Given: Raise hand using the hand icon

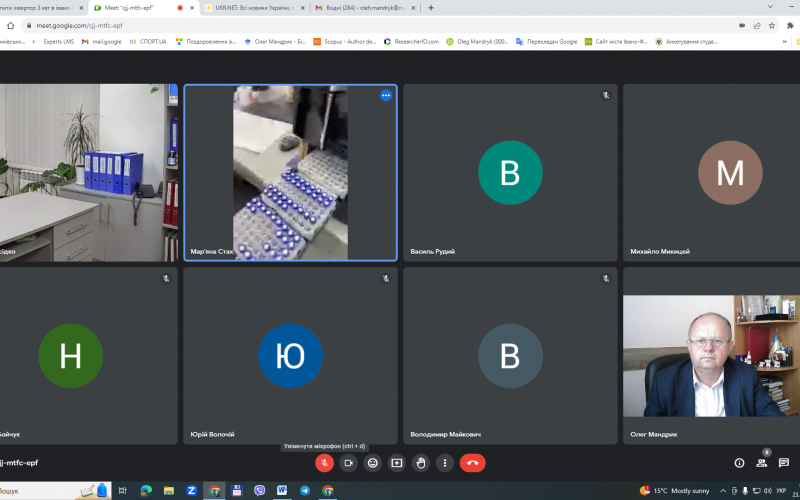Looking at the screenshot, I should [x=421, y=463].
